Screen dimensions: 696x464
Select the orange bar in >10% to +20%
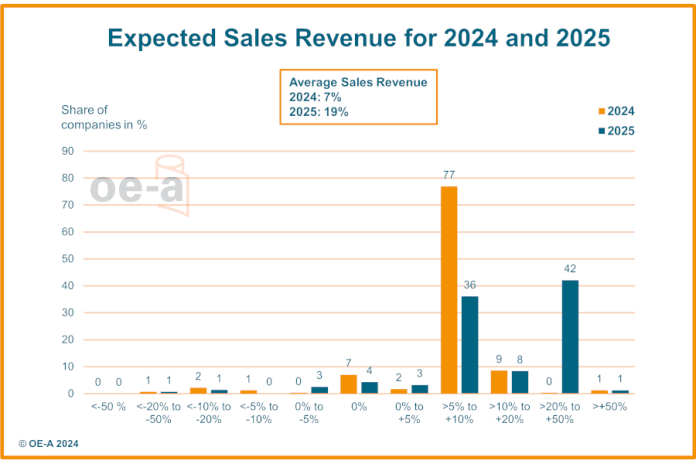pos(499,381)
